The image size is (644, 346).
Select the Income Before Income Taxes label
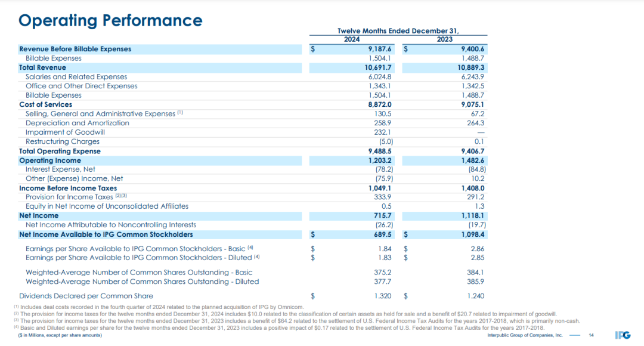68,188
